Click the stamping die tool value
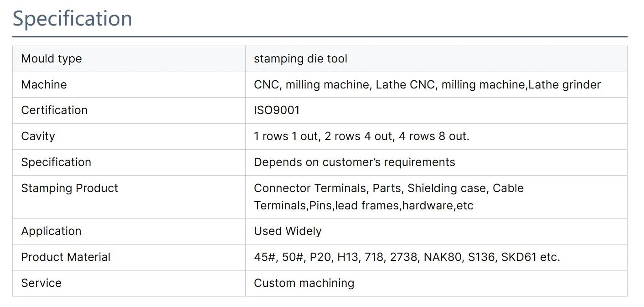644x307 pixels. click(x=300, y=59)
